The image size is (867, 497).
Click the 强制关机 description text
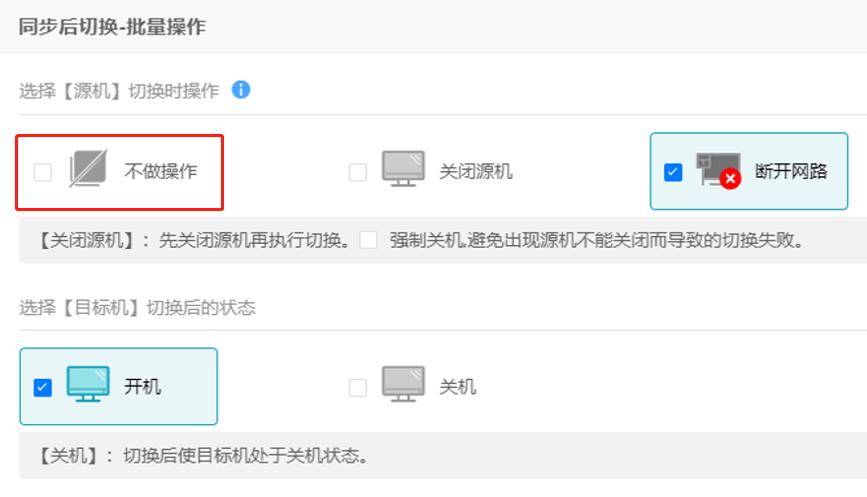(596, 240)
